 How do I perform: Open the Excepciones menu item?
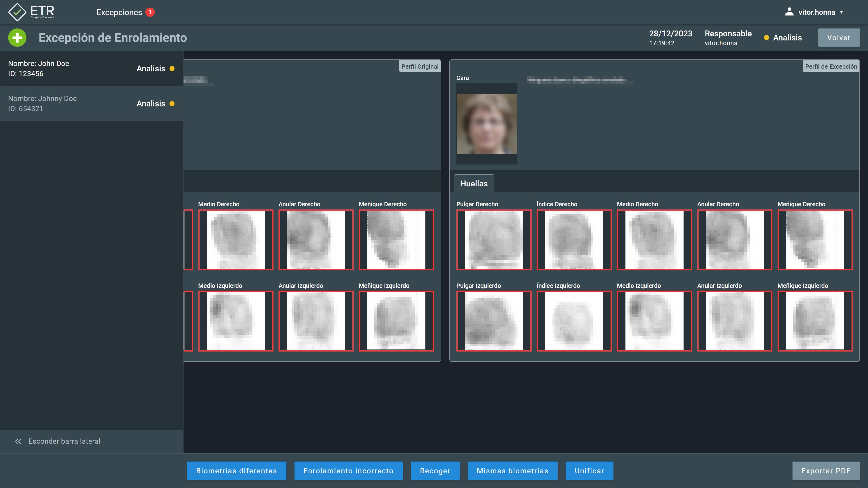point(119,12)
